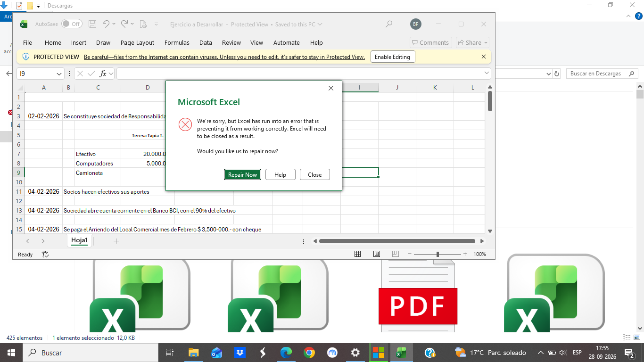Click the vertical scrollbar thumb in Excel

[490, 101]
